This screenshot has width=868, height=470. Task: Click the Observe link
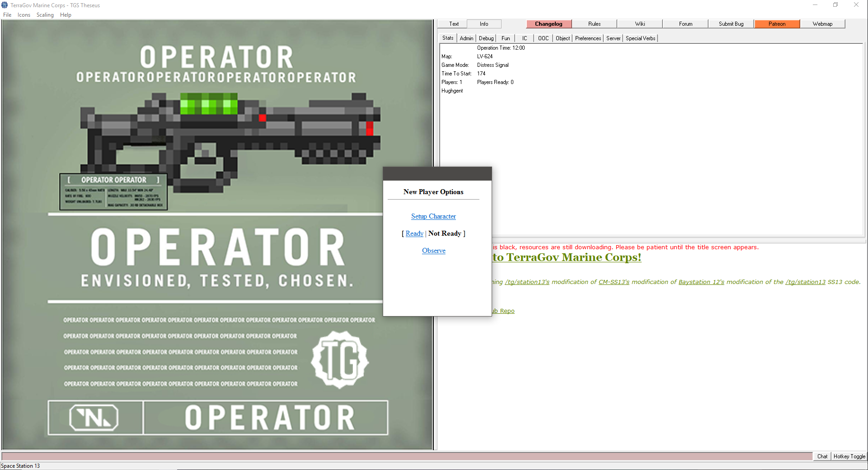coord(434,251)
